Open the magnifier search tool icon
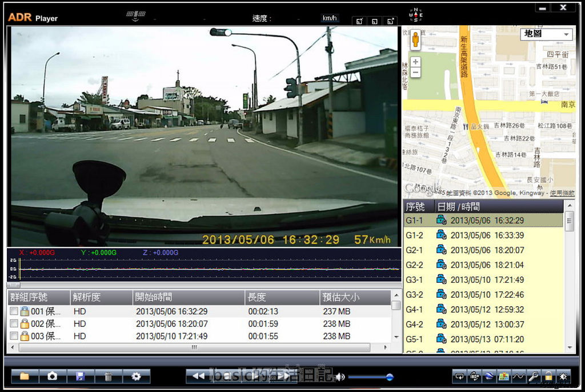The height and width of the screenshot is (392, 585). pos(533,376)
